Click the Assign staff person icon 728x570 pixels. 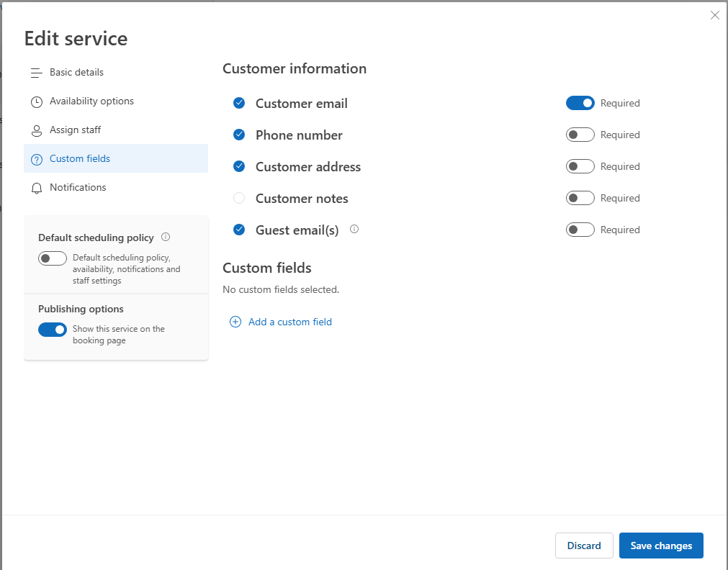(36, 130)
